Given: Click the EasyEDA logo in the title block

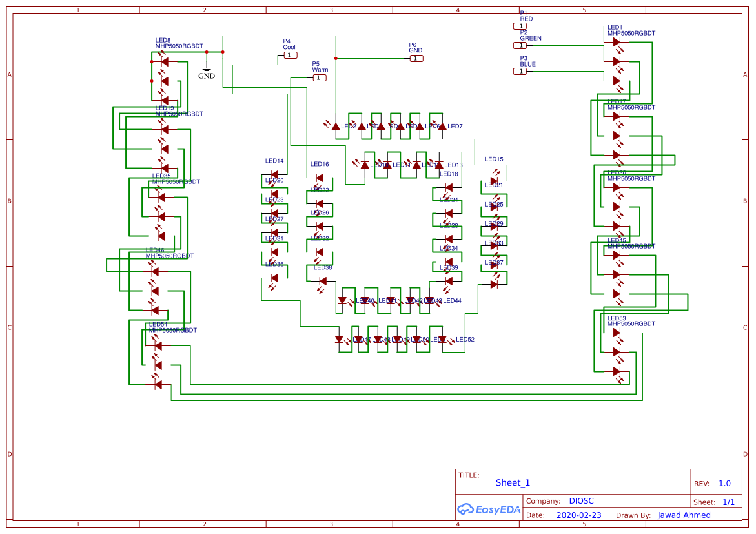Looking at the screenshot, I should pos(489,509).
